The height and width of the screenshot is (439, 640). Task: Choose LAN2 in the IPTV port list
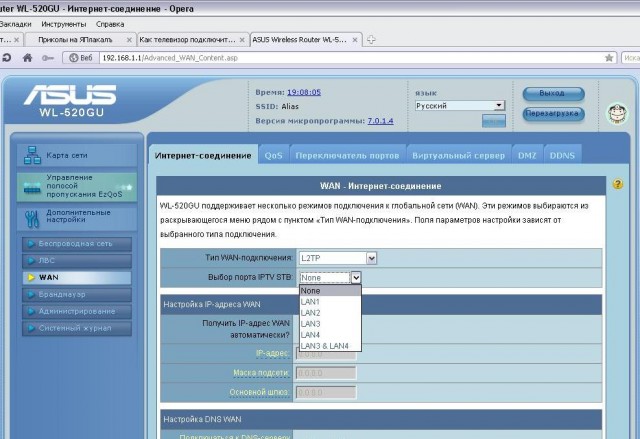[330, 313]
